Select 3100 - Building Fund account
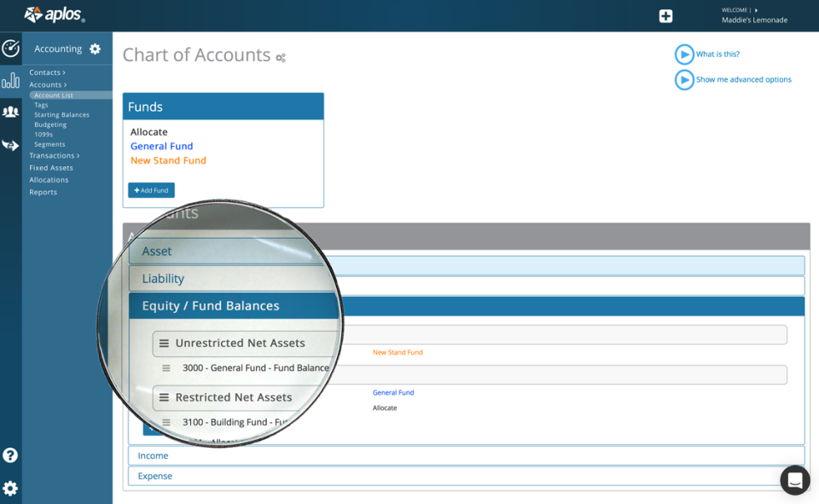819x504 pixels. click(235, 422)
